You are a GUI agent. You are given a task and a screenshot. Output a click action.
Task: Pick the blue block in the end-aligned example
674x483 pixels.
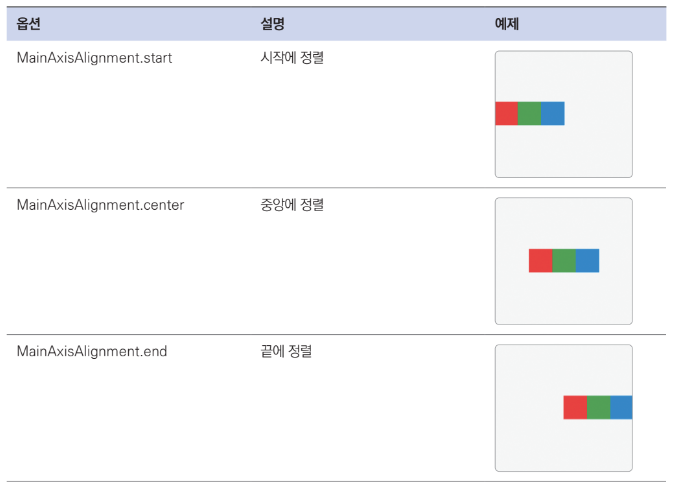(x=622, y=407)
